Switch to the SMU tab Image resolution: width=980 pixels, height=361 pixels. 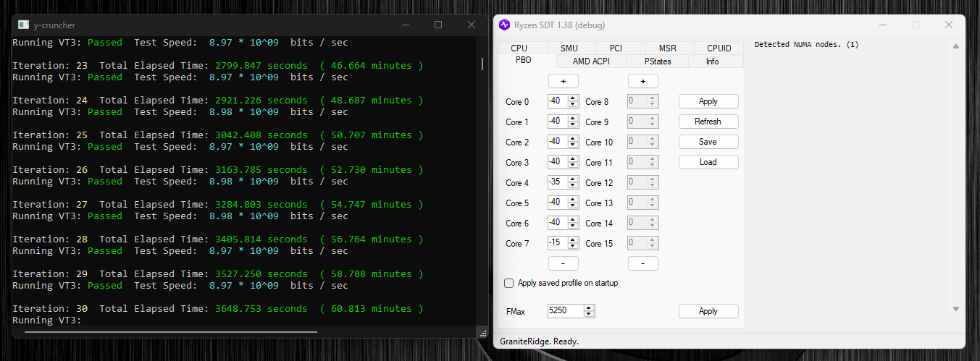point(569,48)
